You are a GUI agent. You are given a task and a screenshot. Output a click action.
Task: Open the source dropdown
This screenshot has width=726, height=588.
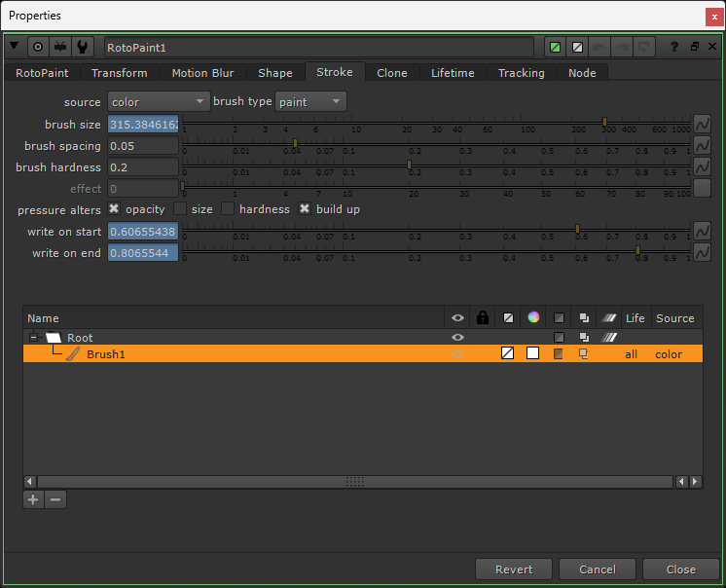click(159, 102)
